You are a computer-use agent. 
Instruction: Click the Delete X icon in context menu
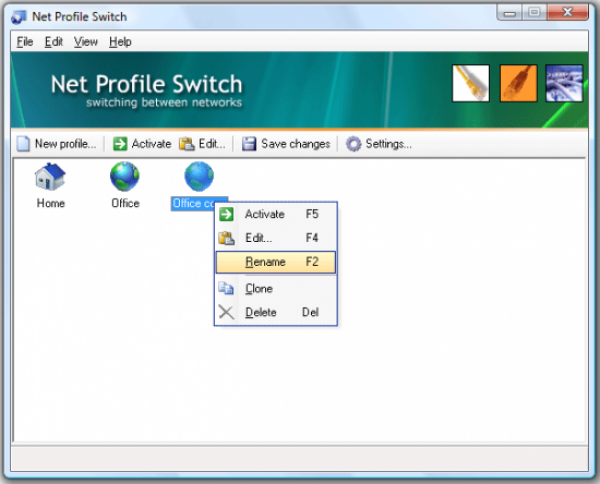click(226, 312)
